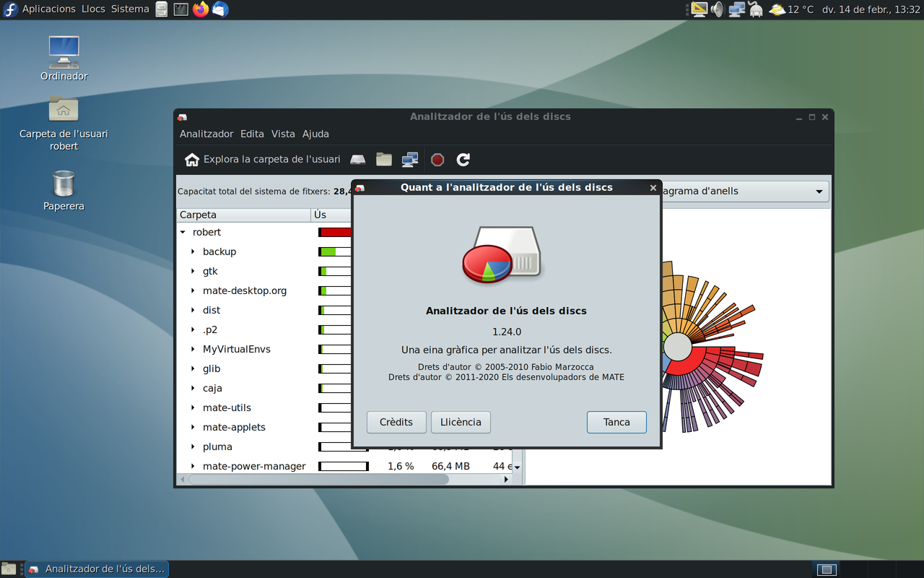This screenshot has height=578, width=924.
Task: Open the Ordinador desktop icon
Action: tap(64, 58)
